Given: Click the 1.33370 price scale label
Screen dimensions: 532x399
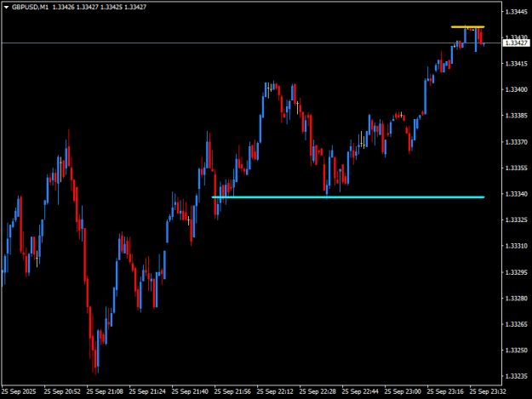Looking at the screenshot, I should [517, 142].
